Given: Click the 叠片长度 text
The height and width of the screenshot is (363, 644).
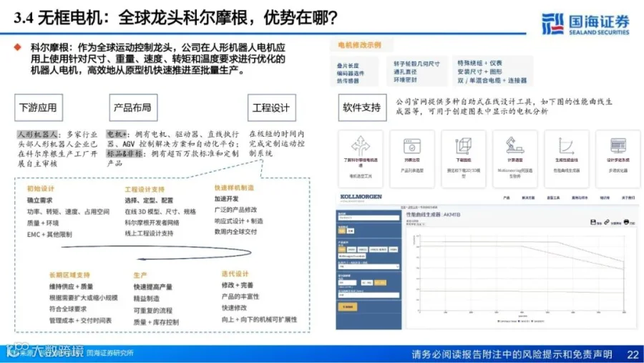Looking at the screenshot, I should (348, 66).
